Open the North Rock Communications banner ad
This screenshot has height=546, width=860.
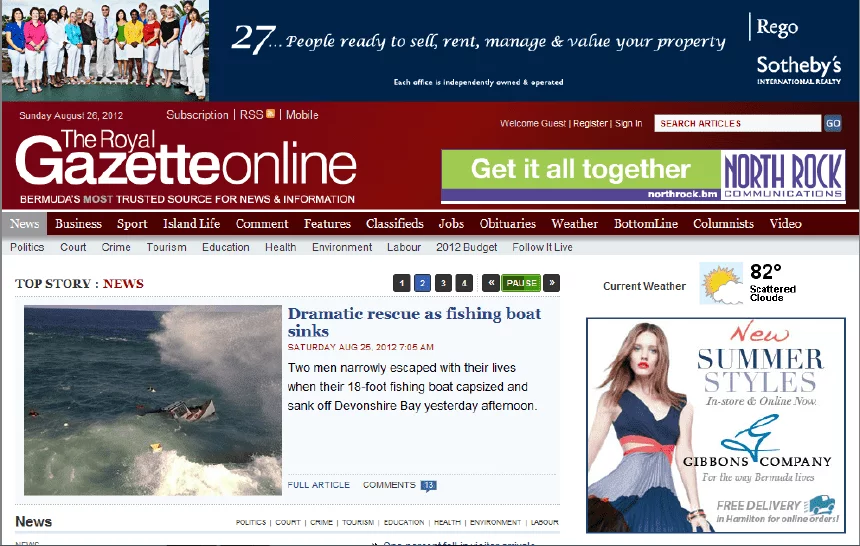coord(643,176)
